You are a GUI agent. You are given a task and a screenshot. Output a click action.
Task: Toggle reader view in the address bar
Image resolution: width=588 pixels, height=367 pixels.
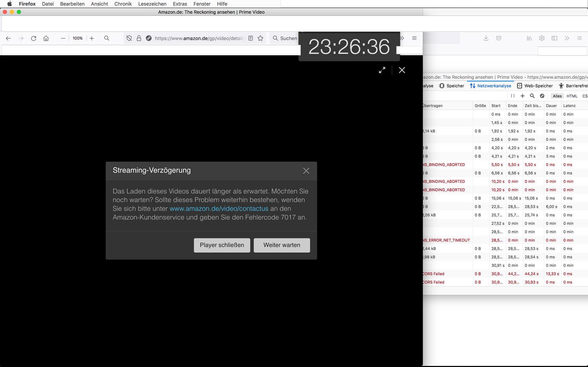251,38
